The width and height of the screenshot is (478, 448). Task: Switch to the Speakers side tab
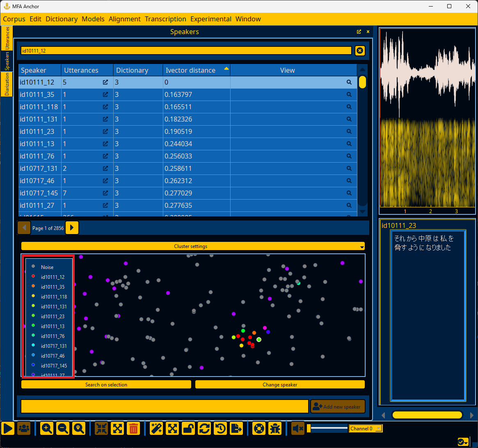point(7,61)
